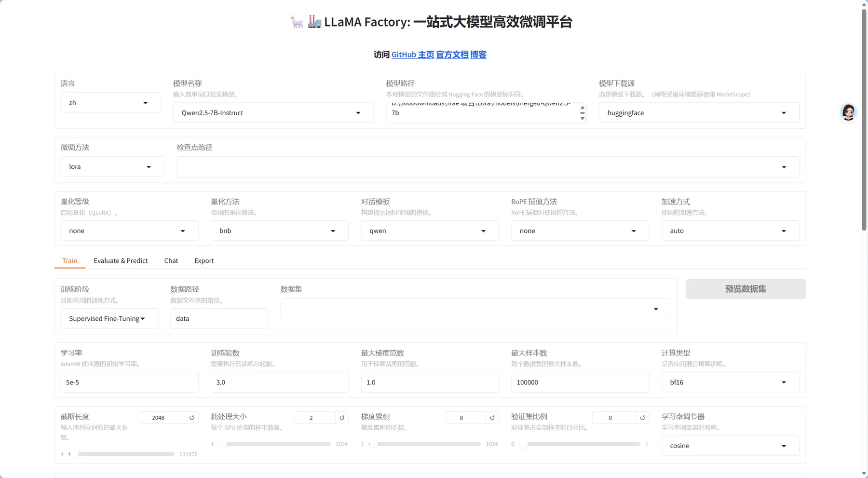Open the Export tab
Viewport: 868px width, 478px height.
[x=204, y=261]
